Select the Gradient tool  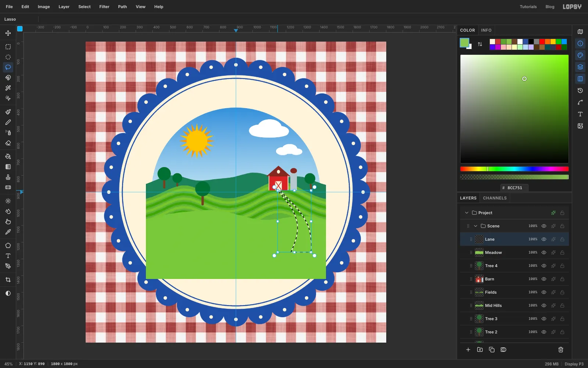8,167
